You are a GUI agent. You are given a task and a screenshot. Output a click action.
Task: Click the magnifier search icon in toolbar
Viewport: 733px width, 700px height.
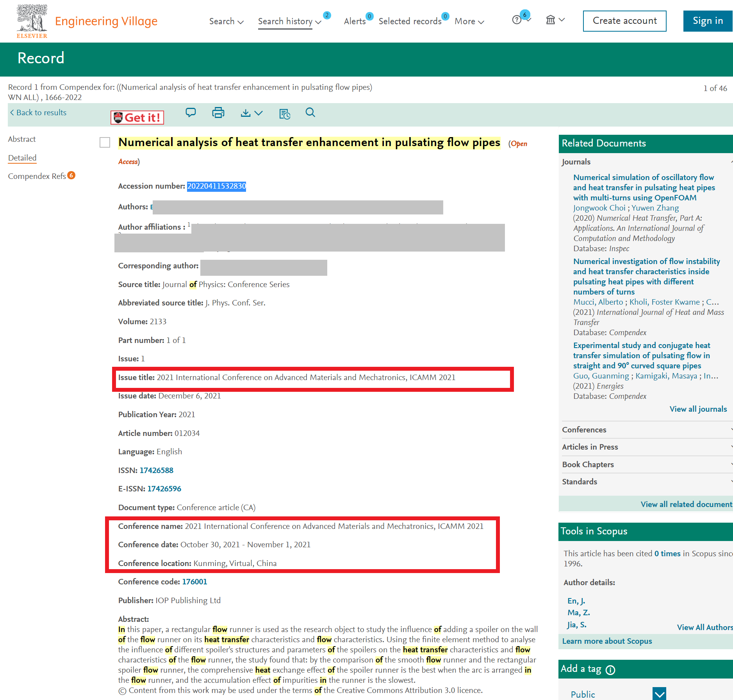[x=310, y=112]
